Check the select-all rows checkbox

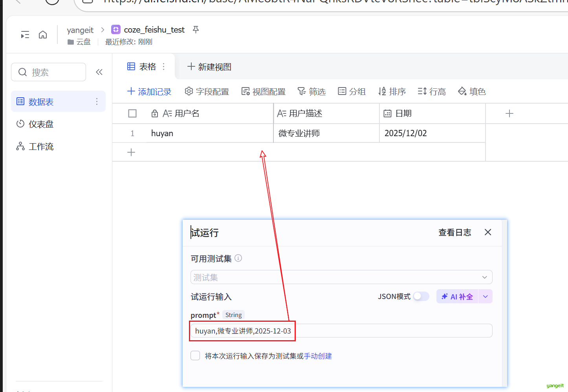point(132,113)
